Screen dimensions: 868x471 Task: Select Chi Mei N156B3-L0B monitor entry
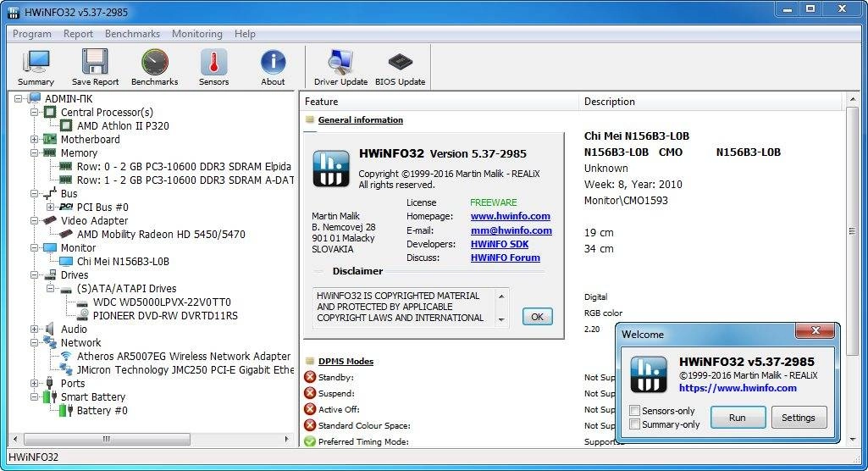point(123,261)
